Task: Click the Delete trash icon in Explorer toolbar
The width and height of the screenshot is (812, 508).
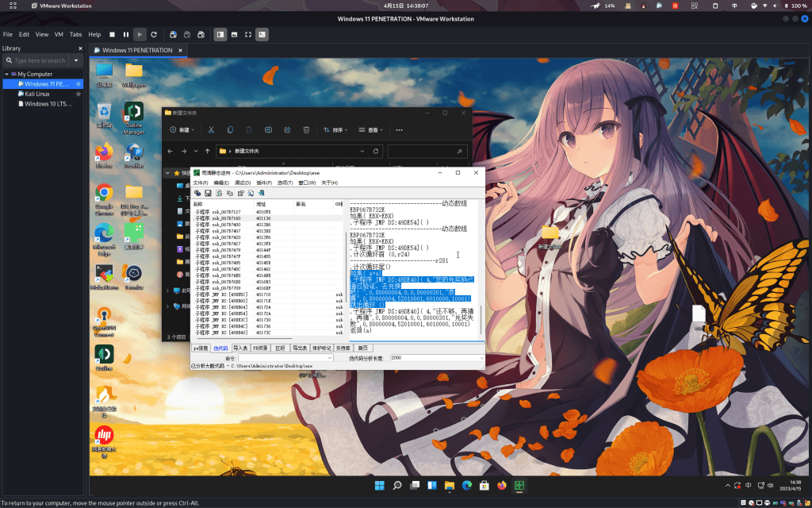Action: click(x=306, y=130)
